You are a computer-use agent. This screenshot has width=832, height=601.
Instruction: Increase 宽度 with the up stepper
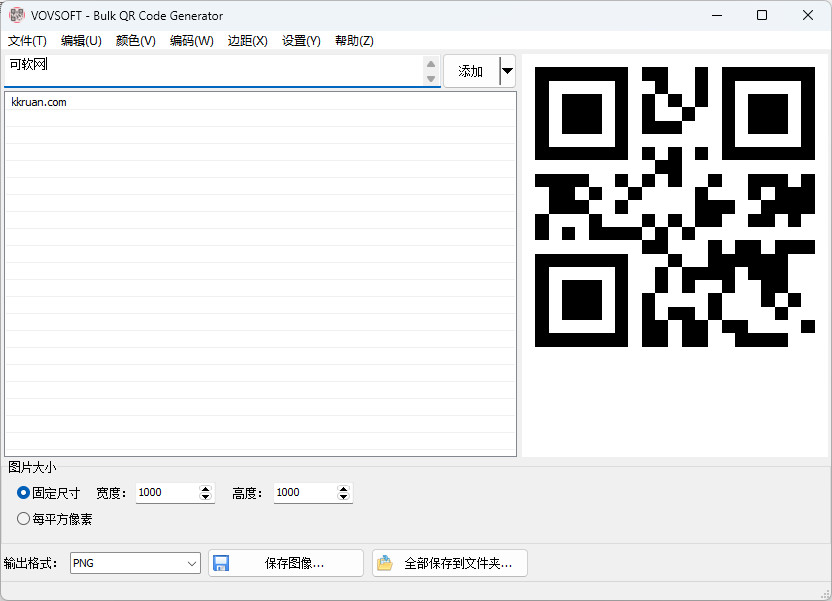[x=205, y=489]
